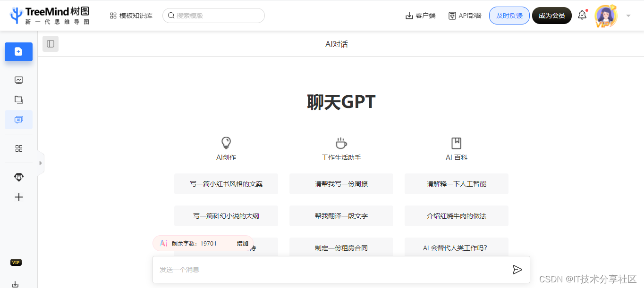Viewport: 644px width, 288px height.
Task: Click the AI 百科 book icon
Action: click(x=457, y=143)
